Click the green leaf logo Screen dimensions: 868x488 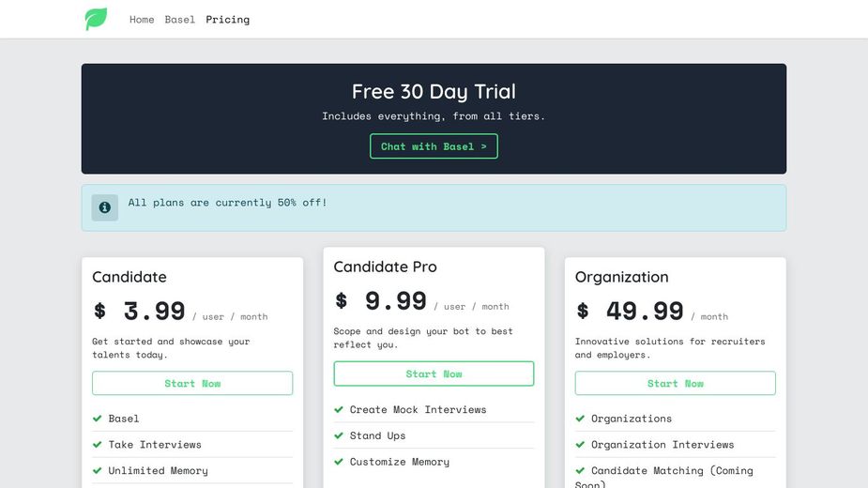(96, 19)
